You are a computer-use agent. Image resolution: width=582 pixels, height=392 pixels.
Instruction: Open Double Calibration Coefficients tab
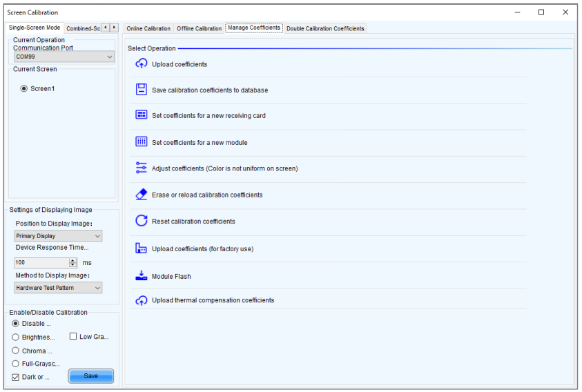coord(325,28)
